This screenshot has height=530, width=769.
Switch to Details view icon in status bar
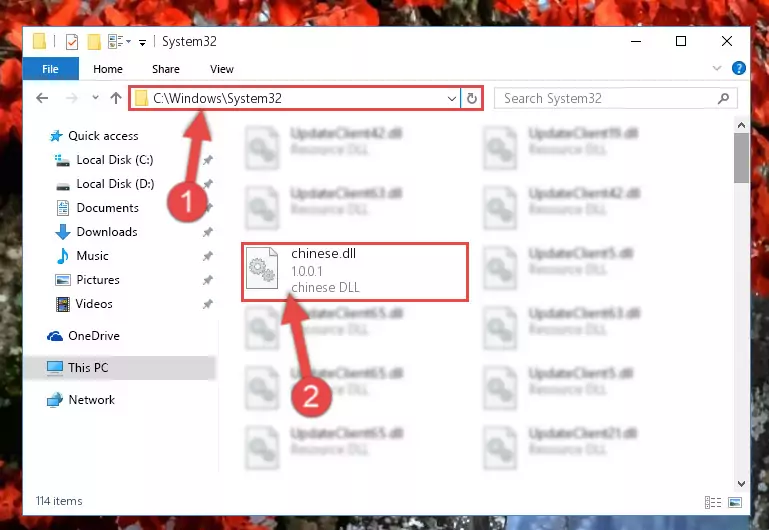713,502
